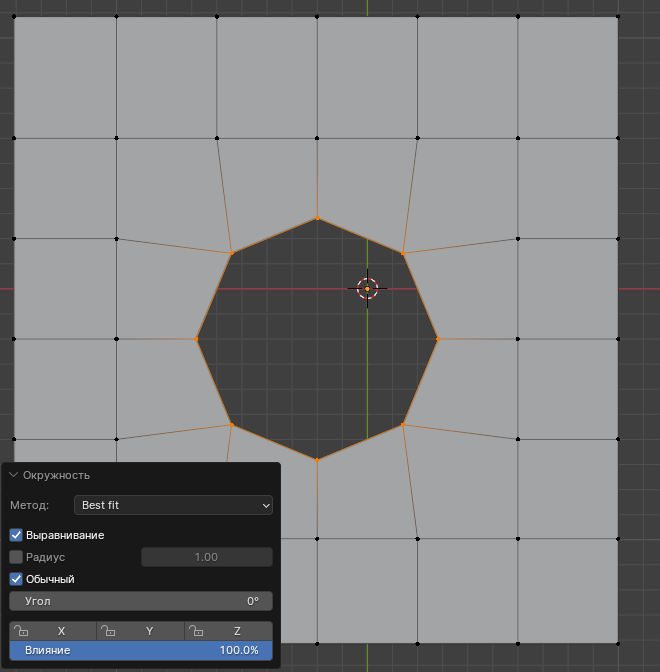Uncheck the Обычный option

16,579
